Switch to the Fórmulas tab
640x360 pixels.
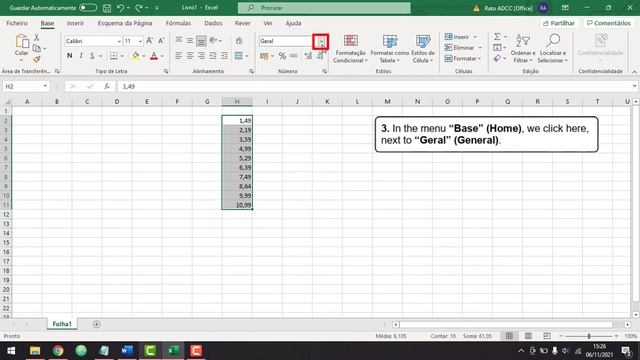point(178,23)
